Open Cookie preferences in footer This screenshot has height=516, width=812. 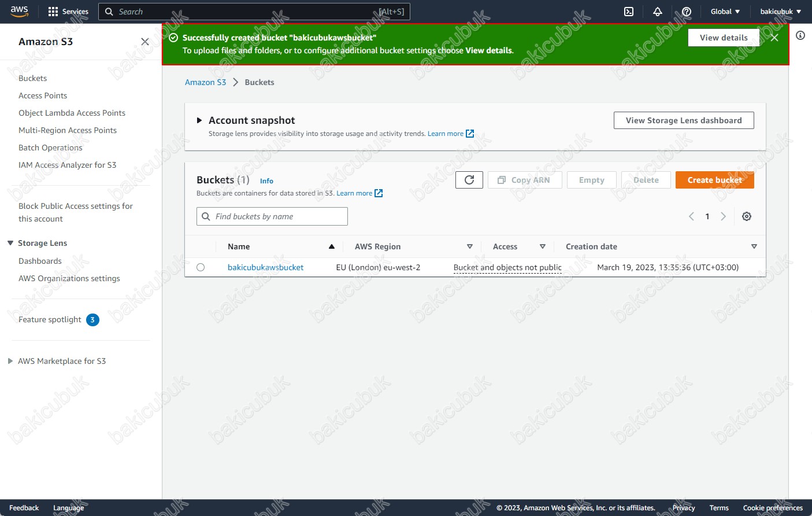773,508
